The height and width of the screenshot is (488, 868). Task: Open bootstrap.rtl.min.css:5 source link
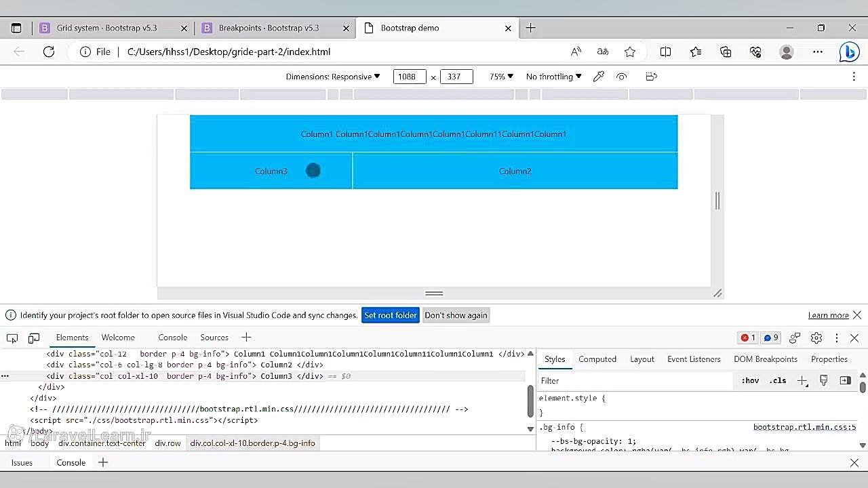[804, 427]
